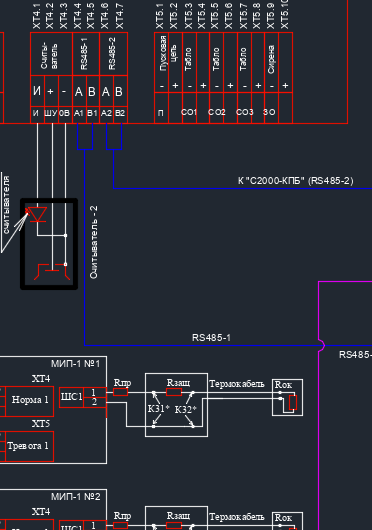This screenshot has width=372, height=530.
Task: Select the Считыватель - 2 vertical label
Action: click(x=94, y=242)
